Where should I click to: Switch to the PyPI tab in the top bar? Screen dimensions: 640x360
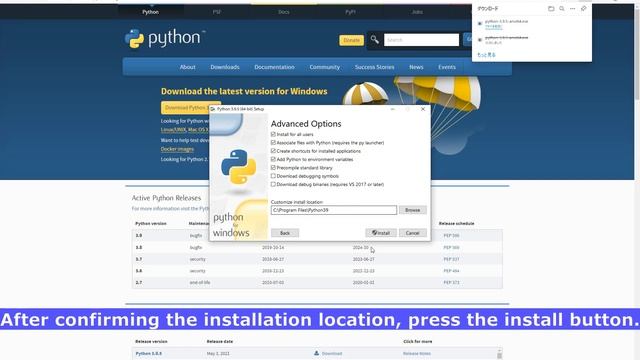(x=350, y=12)
